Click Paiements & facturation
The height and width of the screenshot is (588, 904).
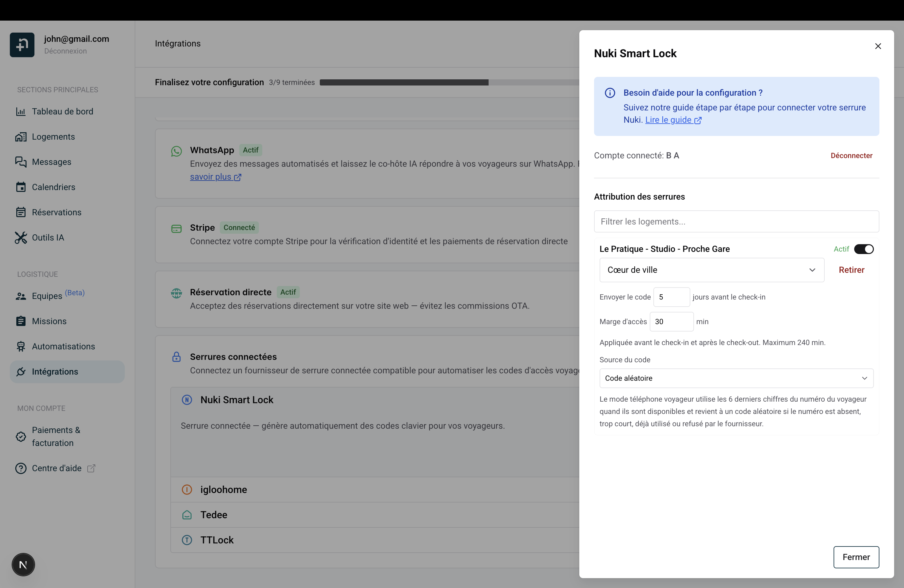pyautogui.click(x=67, y=437)
